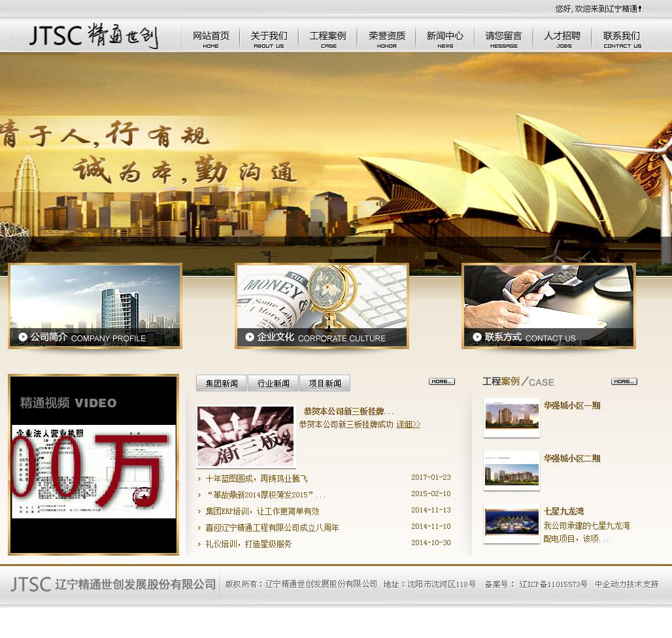This screenshot has width=672, height=638.
Task: Click date 2017-01-23
Action: 431,477
